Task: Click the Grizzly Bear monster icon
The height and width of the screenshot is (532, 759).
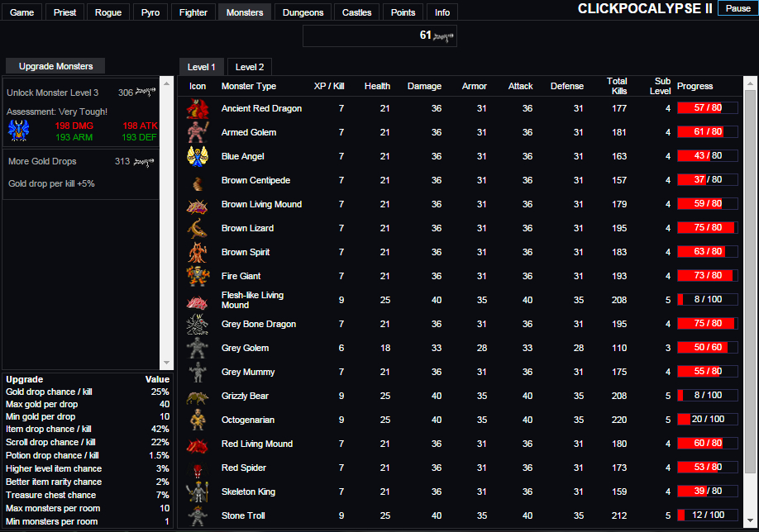Action: coord(197,397)
